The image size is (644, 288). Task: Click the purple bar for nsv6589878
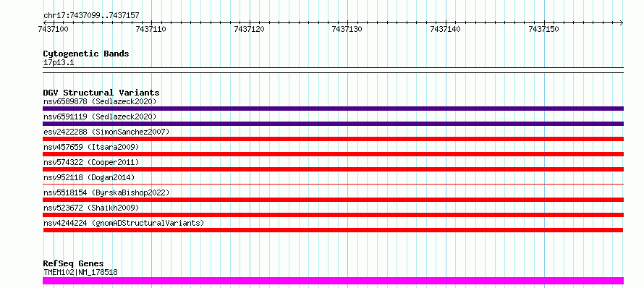pyautogui.click(x=333, y=109)
